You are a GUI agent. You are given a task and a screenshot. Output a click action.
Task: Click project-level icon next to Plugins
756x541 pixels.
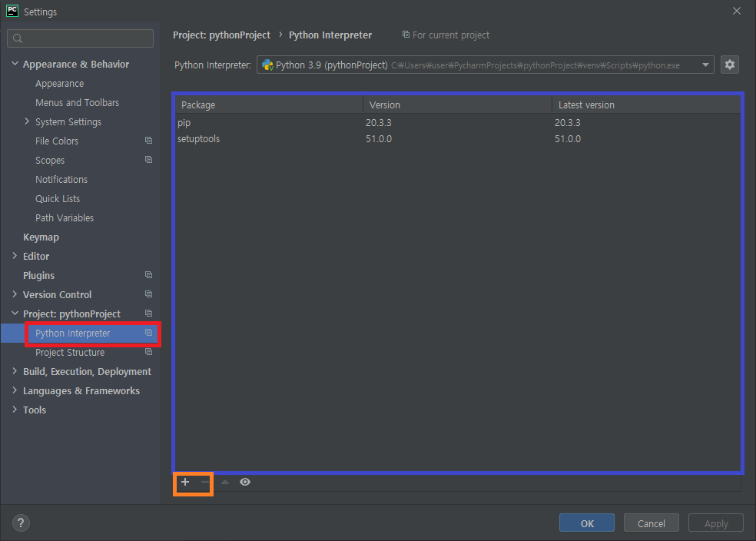pos(148,275)
